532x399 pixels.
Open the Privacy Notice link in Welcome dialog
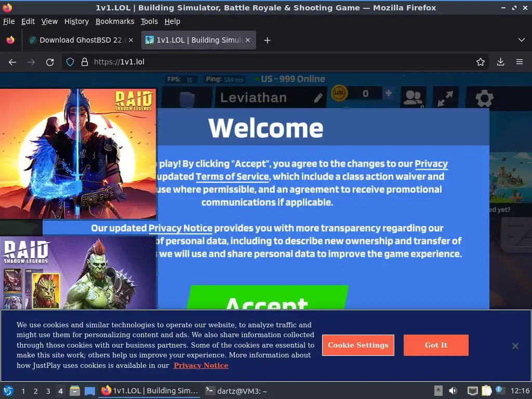(180, 229)
